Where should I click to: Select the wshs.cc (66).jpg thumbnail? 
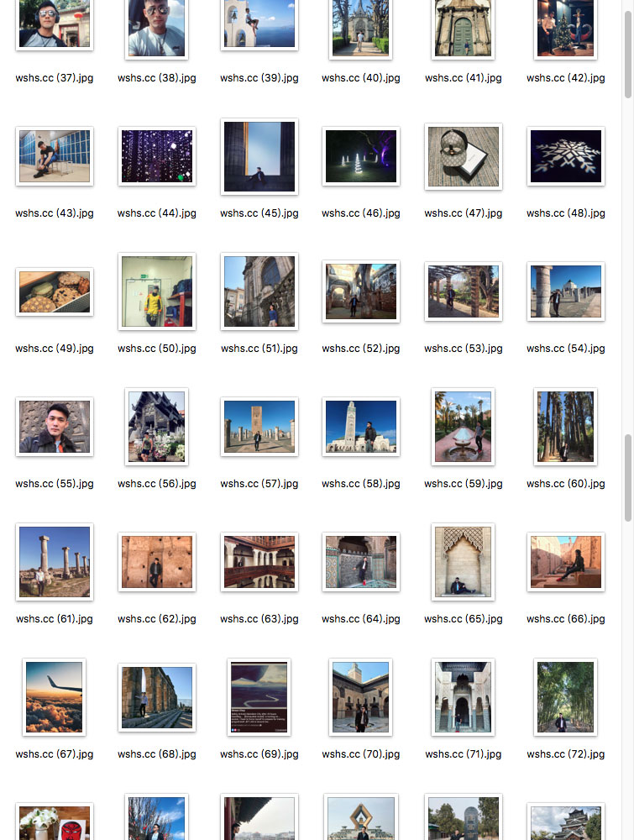pyautogui.click(x=565, y=562)
